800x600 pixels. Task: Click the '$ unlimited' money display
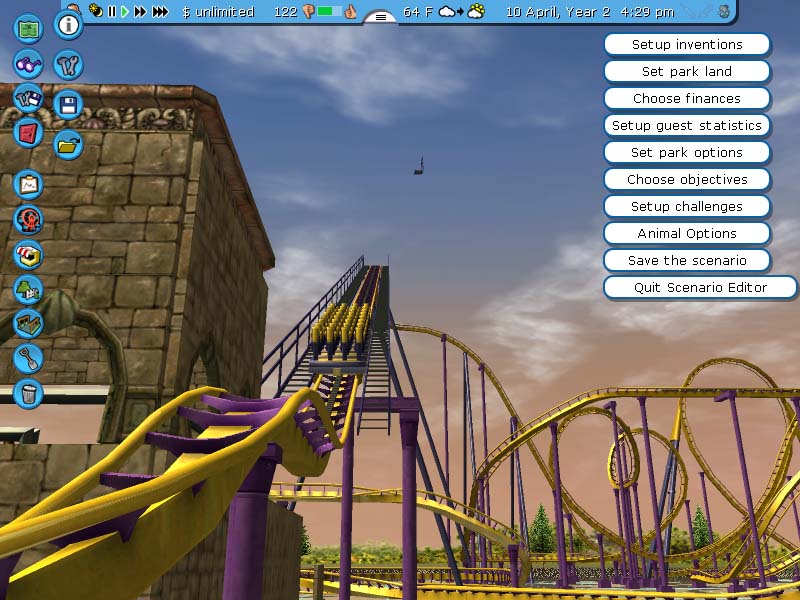coord(218,12)
